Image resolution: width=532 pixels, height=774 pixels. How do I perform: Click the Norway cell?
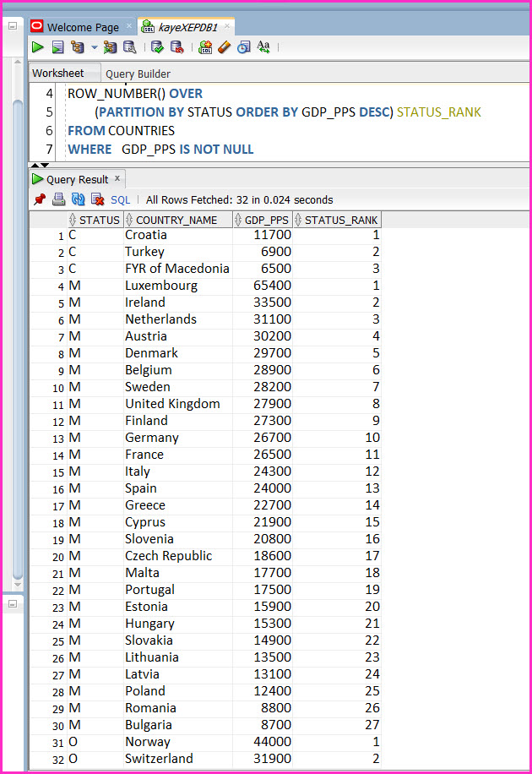[x=177, y=741]
